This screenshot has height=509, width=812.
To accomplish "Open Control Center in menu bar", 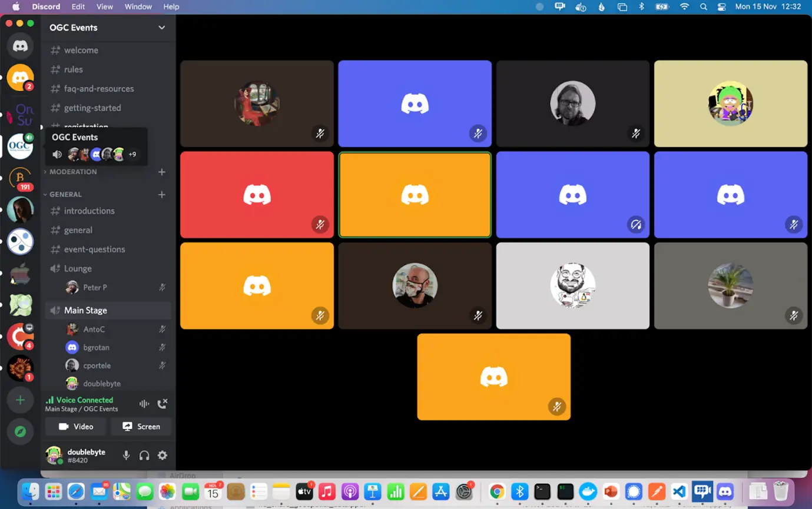I will 722,7.
